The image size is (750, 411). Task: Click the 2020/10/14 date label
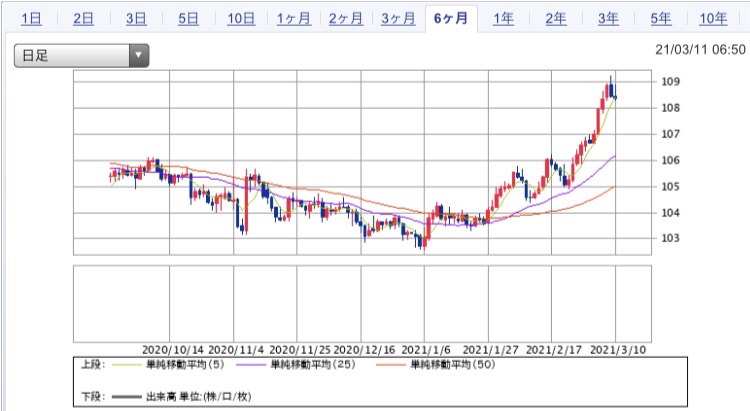coord(173,350)
